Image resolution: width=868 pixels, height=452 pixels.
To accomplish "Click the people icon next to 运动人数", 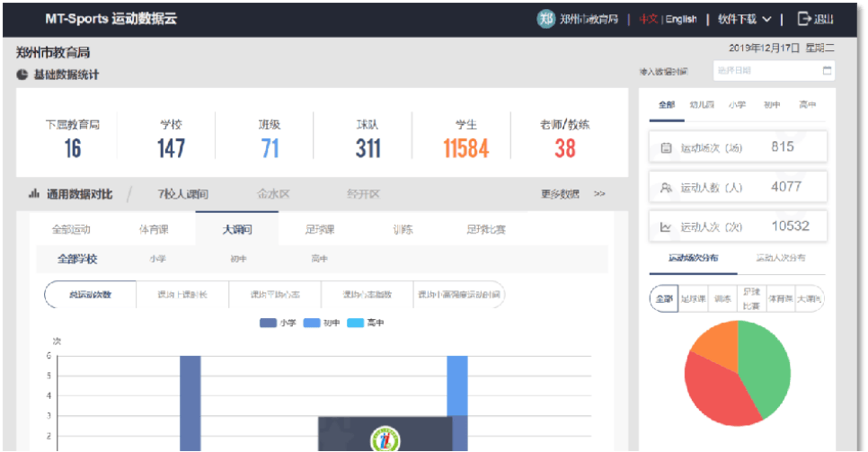I will [666, 188].
